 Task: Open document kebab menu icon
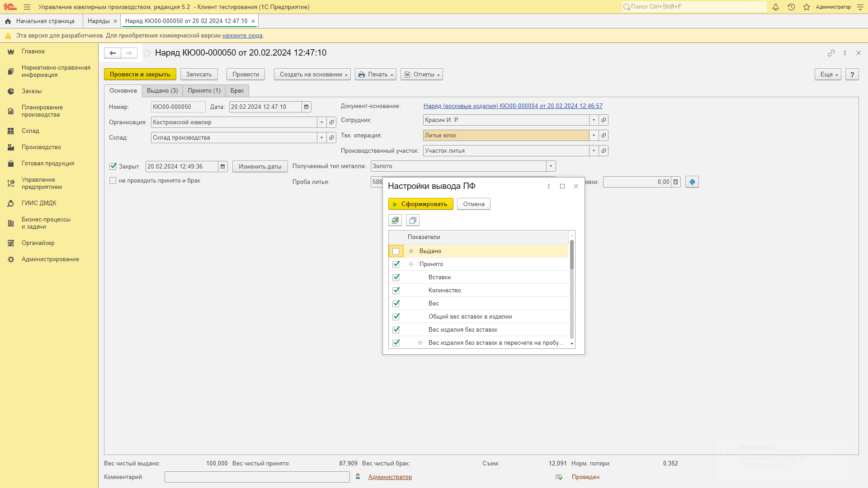pos(845,53)
